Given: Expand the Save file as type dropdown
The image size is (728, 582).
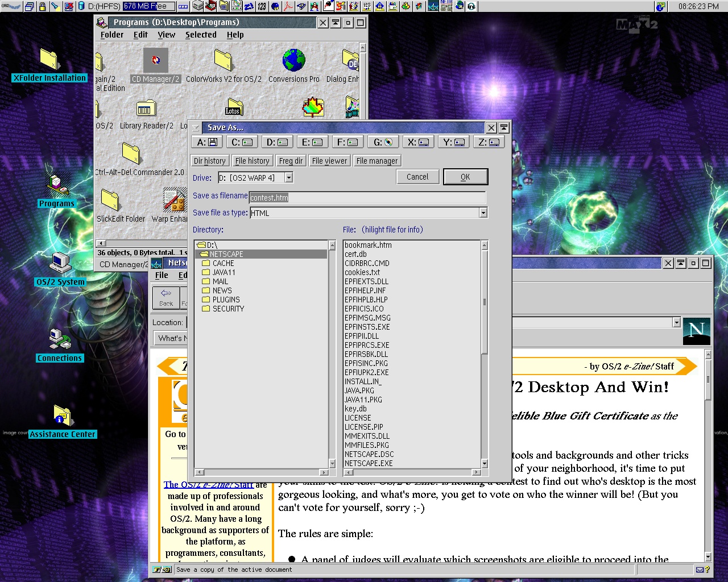Looking at the screenshot, I should point(483,213).
